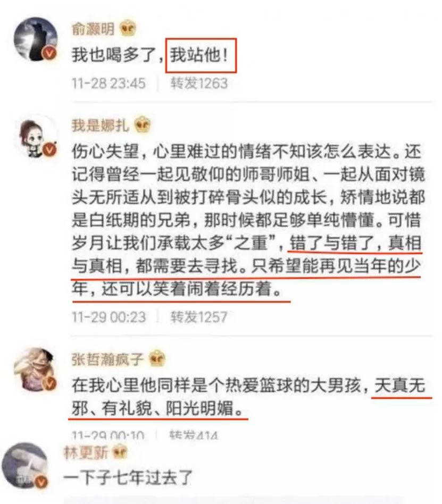Click the verified badge on 张哲瀚疯子's avatar
Viewport: 442px width, 504px height.
[x=49, y=383]
